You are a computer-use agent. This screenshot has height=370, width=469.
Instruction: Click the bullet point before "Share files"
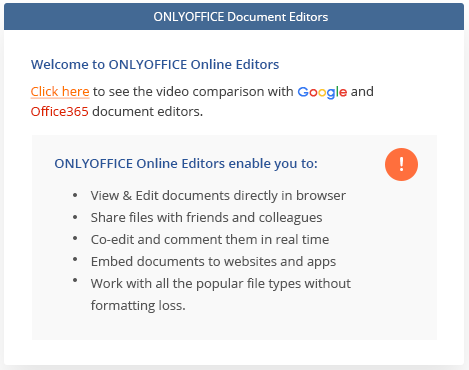pyautogui.click(x=75, y=217)
